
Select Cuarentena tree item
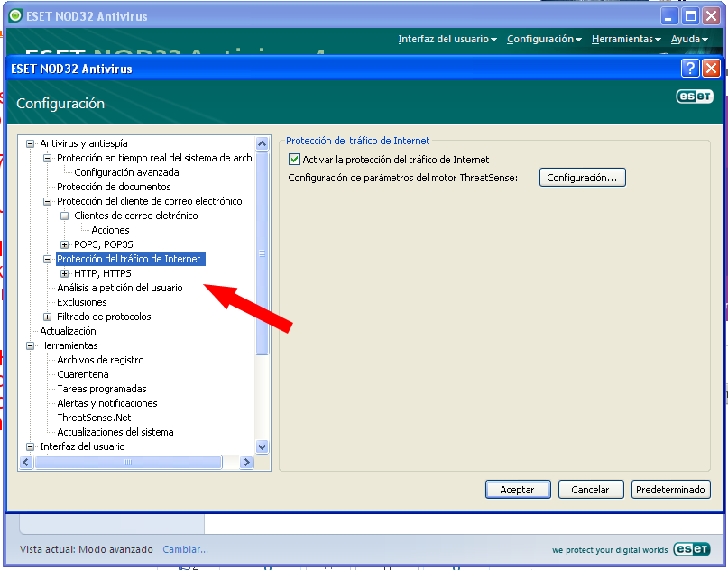pyautogui.click(x=83, y=374)
